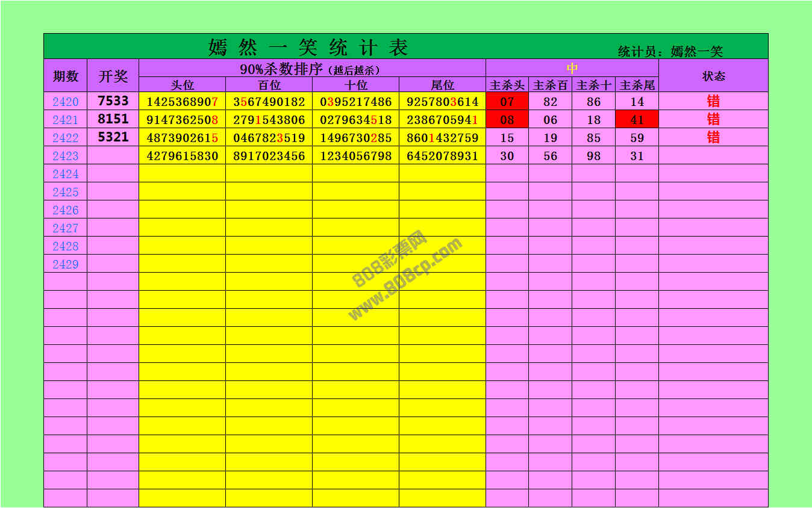Select the draw result 5321 cell
Screen dimensions: 812x508
pos(113,137)
